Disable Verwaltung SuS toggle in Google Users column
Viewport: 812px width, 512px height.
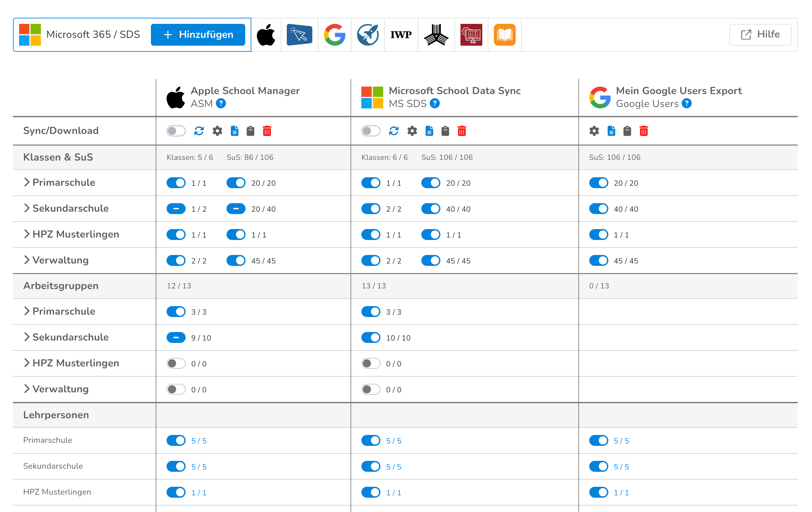(598, 260)
